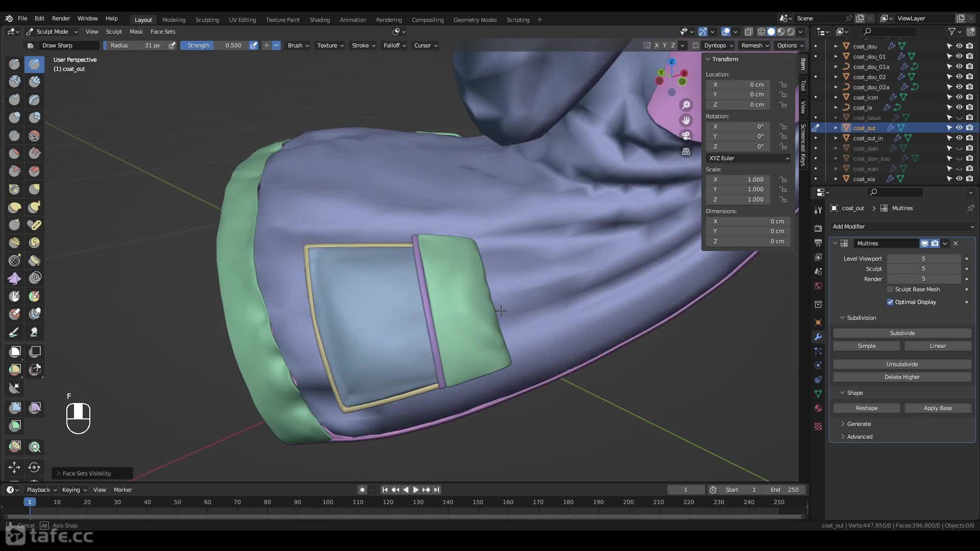
Task: Switch to rendered viewport shading
Action: point(791,32)
